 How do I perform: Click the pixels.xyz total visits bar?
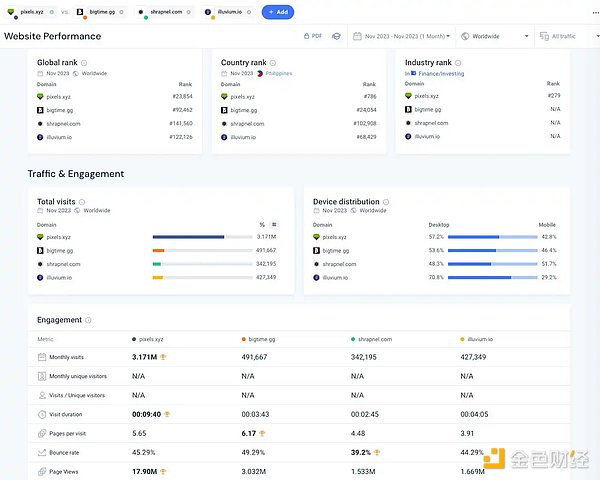[x=188, y=237]
